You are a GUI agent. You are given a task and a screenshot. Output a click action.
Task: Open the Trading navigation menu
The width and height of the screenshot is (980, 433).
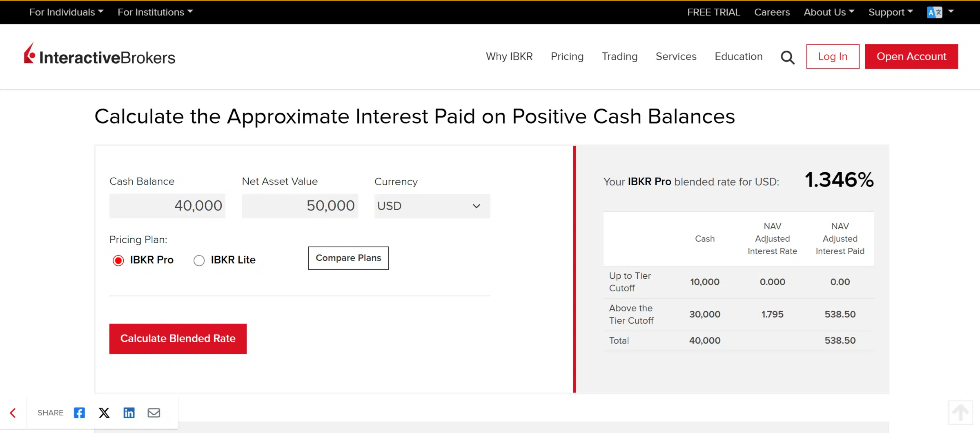coord(619,56)
